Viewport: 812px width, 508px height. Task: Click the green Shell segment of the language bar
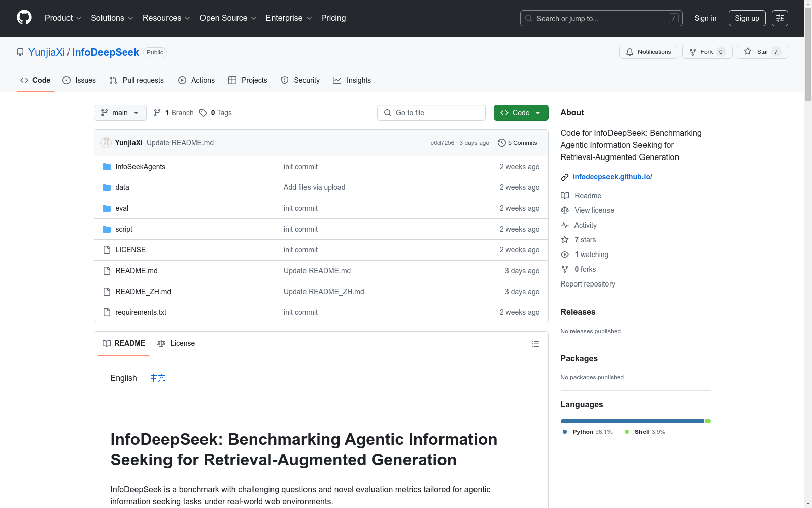point(708,421)
